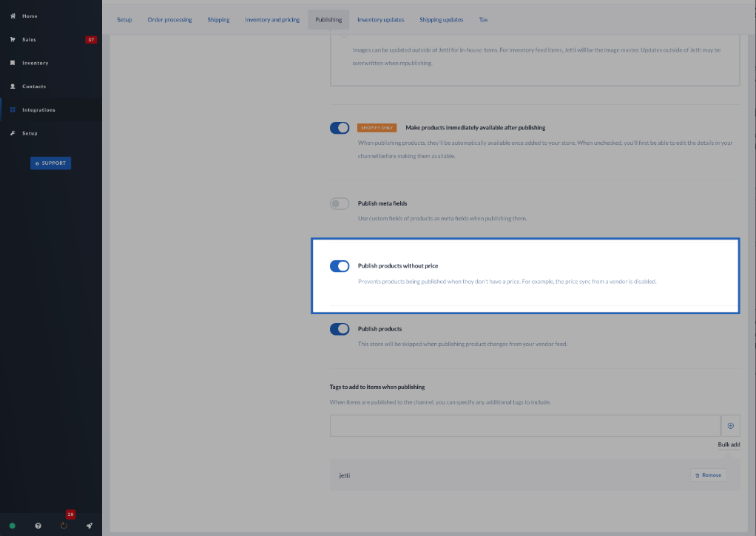Click the 20 notifications badge
The height and width of the screenshot is (536, 756).
point(70,515)
